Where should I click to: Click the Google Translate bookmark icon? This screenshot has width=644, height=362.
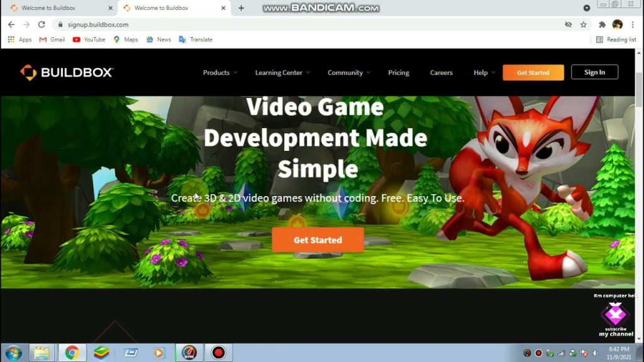pos(184,39)
